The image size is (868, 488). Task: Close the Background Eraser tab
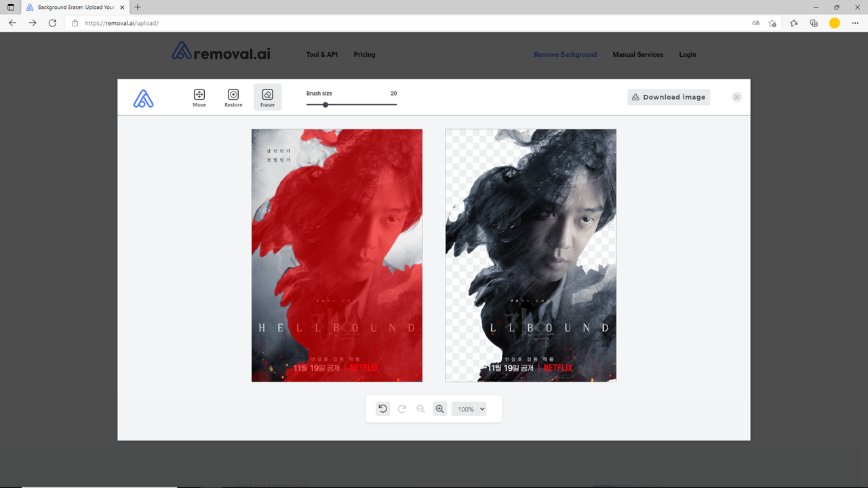pyautogui.click(x=122, y=7)
